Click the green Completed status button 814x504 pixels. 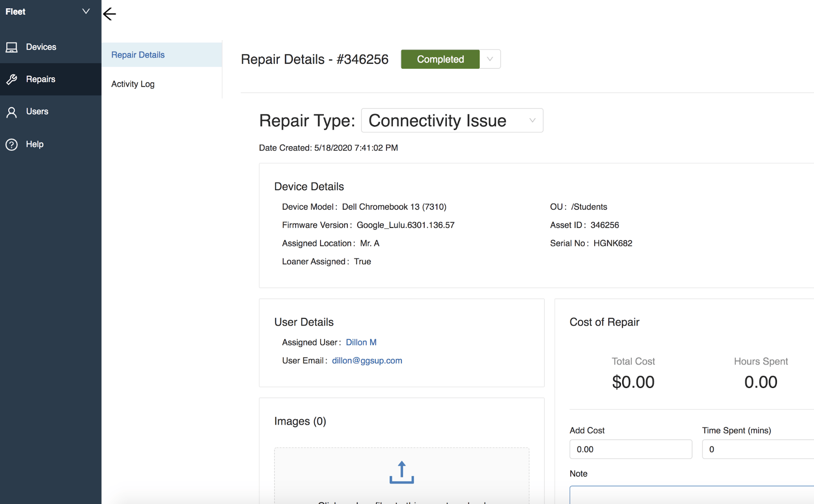440,59
